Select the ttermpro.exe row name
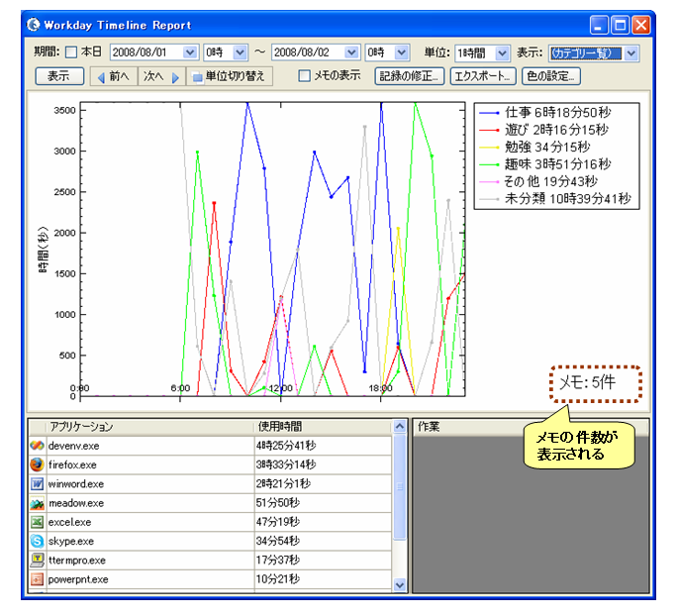The image size is (678, 616). 77,561
